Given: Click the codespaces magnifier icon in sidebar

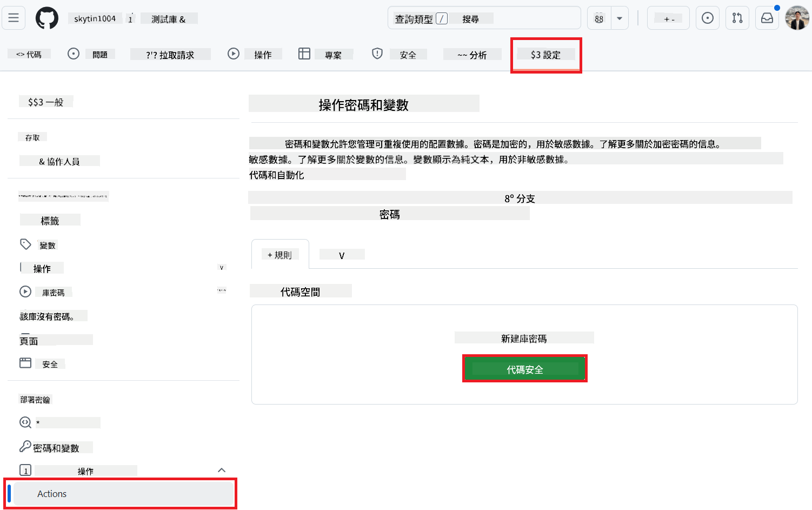Looking at the screenshot, I should 25,422.
